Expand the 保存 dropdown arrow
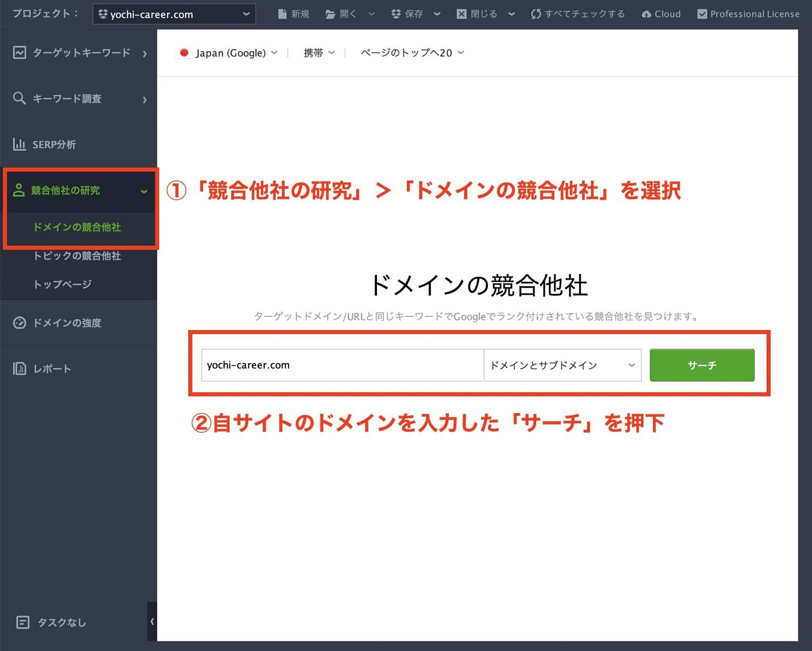This screenshot has width=812, height=651. (x=437, y=14)
